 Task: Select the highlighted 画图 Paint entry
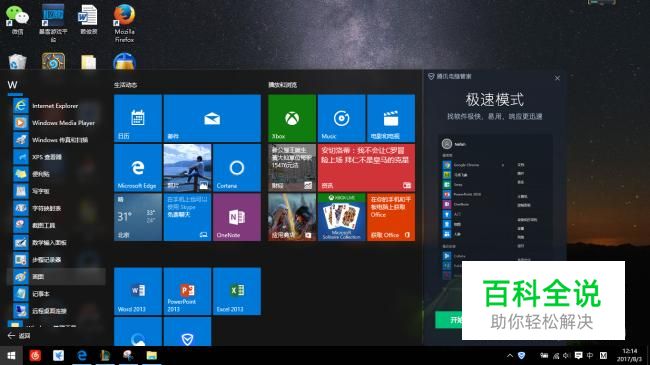(x=56, y=276)
